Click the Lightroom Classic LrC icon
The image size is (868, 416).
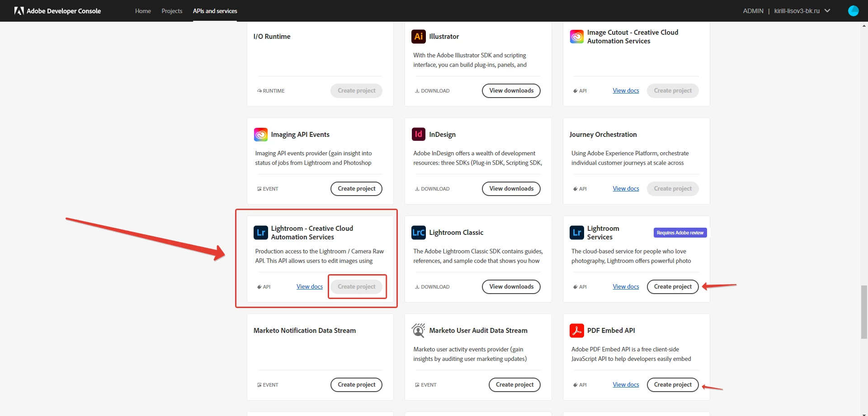pos(419,233)
